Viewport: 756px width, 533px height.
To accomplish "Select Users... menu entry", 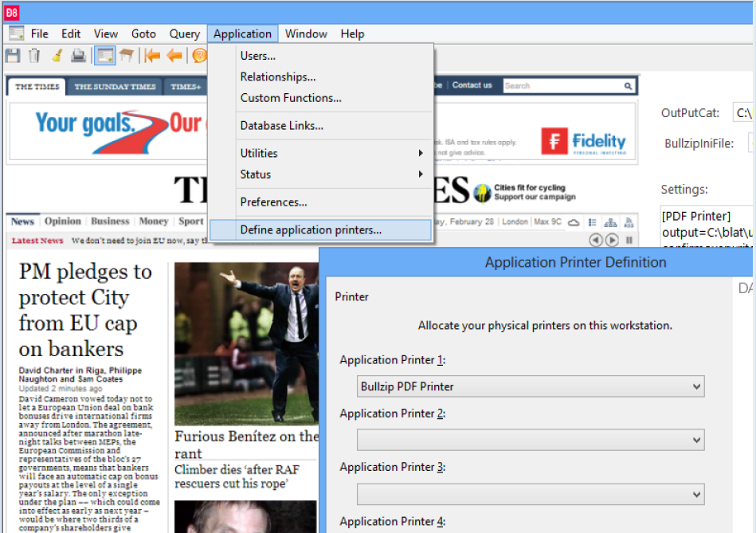I will pyautogui.click(x=320, y=56).
